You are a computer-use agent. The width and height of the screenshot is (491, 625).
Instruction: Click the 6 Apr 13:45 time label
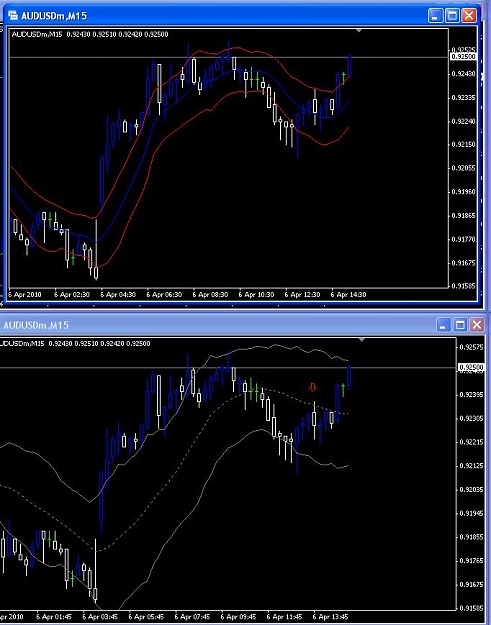pyautogui.click(x=331, y=617)
